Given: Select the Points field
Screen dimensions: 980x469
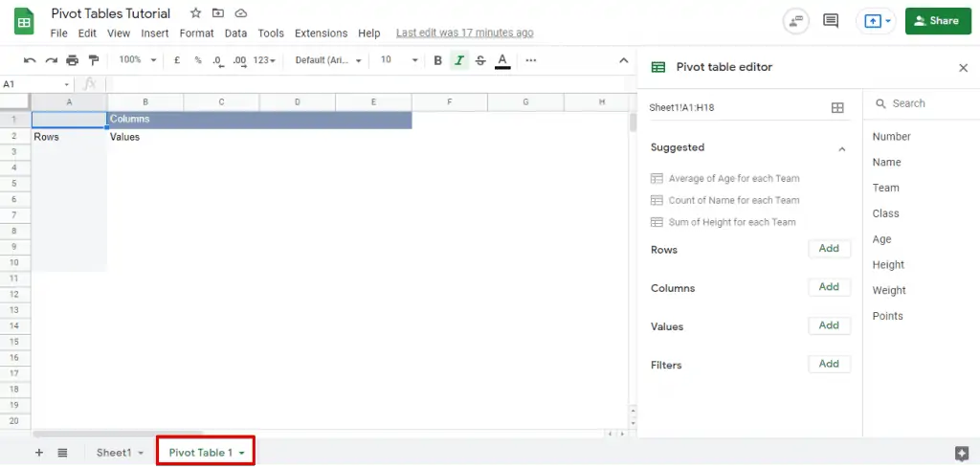Looking at the screenshot, I should (x=887, y=316).
